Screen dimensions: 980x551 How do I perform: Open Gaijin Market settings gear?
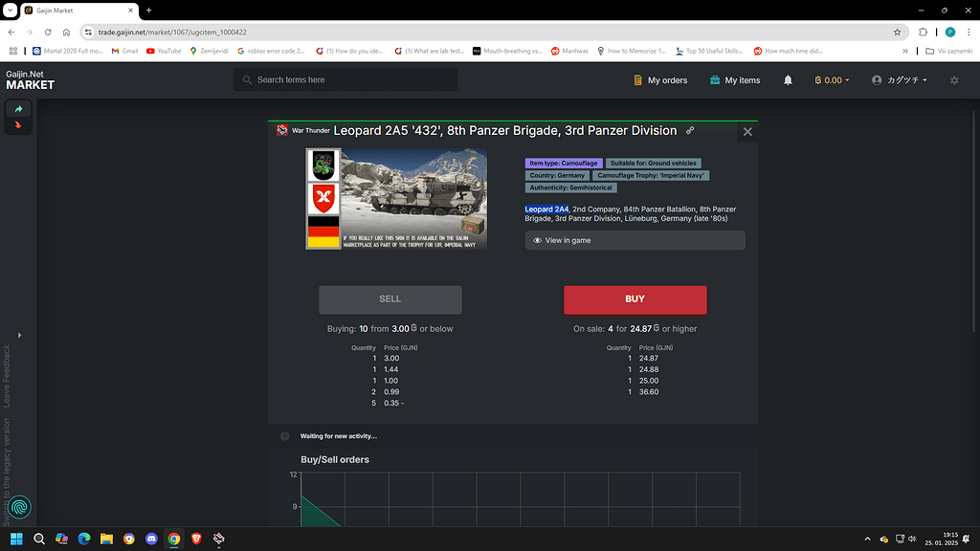(953, 80)
